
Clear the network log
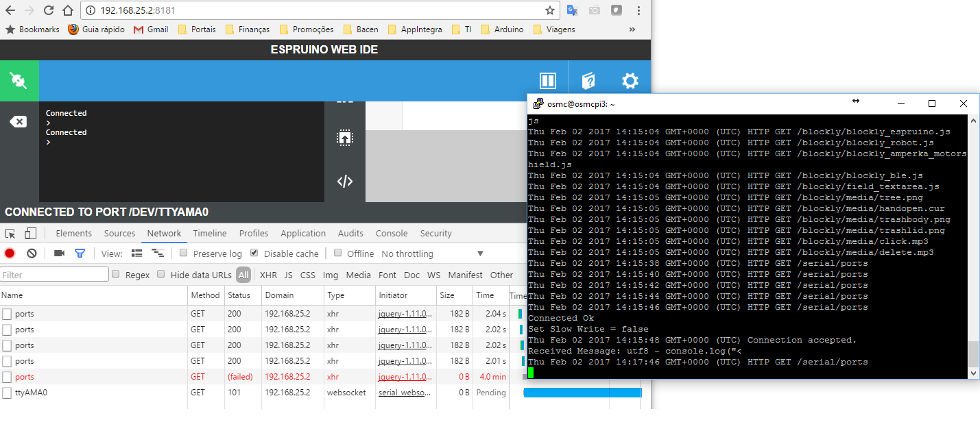coord(32,253)
